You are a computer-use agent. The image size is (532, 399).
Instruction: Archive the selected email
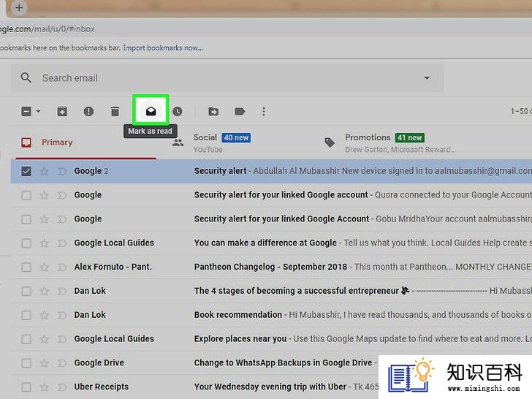[62, 111]
